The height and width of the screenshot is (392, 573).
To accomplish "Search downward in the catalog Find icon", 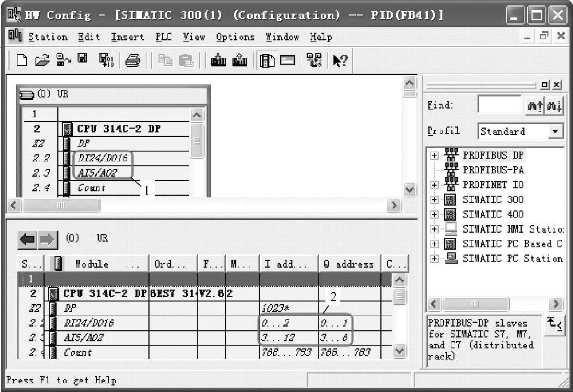I will [554, 106].
